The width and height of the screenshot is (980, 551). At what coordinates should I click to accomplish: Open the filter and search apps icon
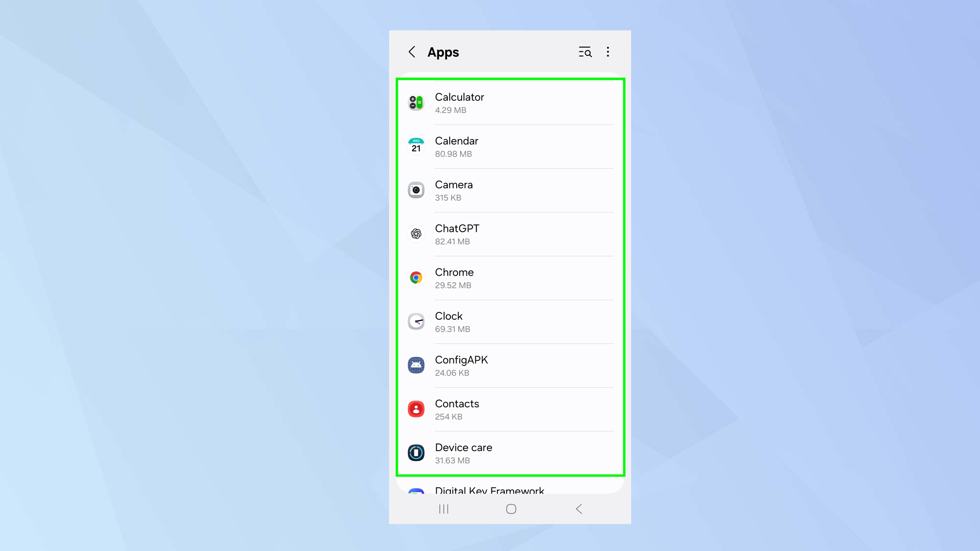pyautogui.click(x=585, y=52)
